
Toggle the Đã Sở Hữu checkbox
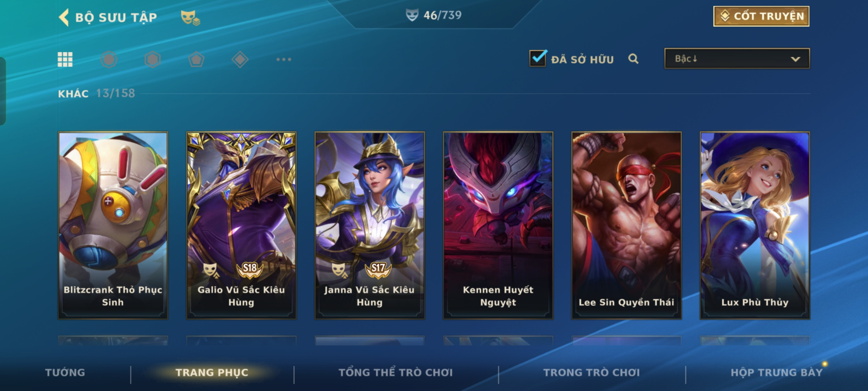coord(538,58)
